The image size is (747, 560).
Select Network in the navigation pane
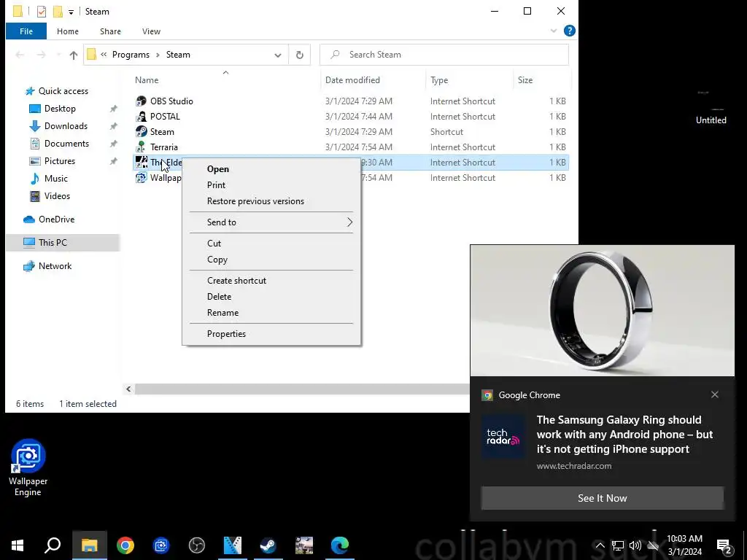pos(55,265)
